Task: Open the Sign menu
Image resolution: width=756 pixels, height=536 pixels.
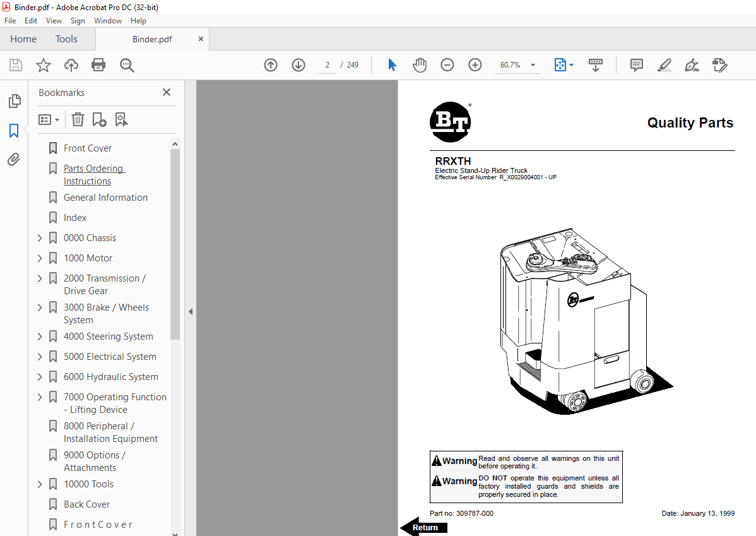Action: [78, 21]
